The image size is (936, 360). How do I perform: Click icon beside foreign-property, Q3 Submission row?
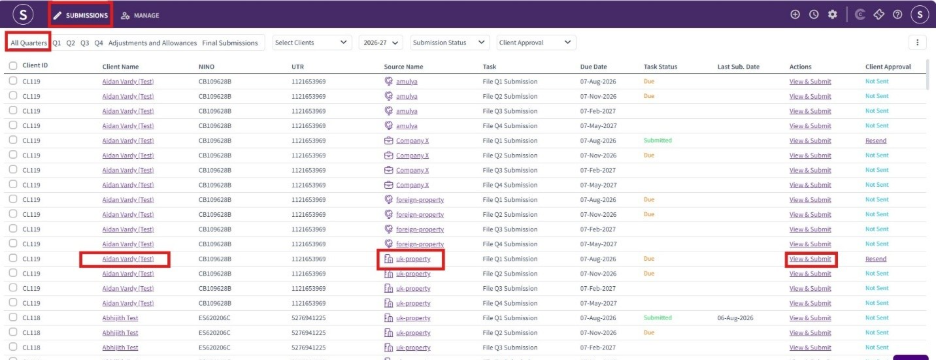(x=388, y=229)
